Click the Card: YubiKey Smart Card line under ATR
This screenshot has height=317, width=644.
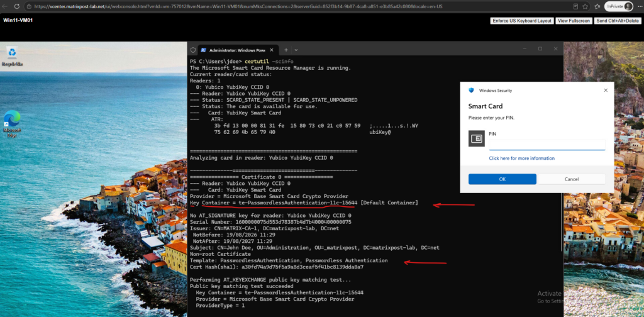pyautogui.click(x=236, y=113)
